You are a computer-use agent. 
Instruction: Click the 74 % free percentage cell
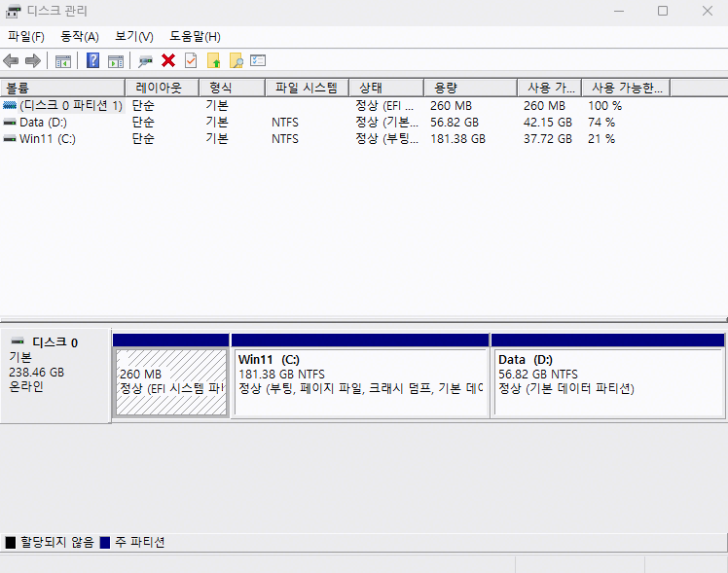tap(601, 123)
